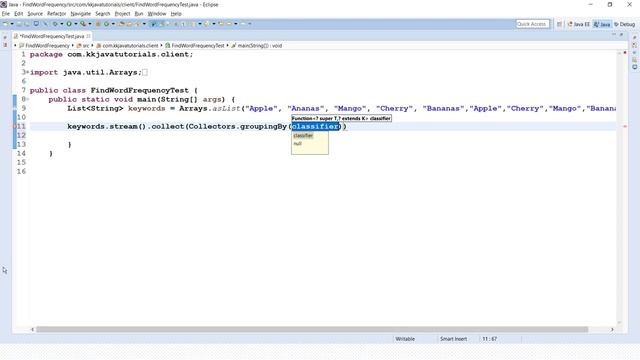This screenshot has height=360, width=640.
Task: Click the green Run toolbar icon
Action: coord(69,24)
